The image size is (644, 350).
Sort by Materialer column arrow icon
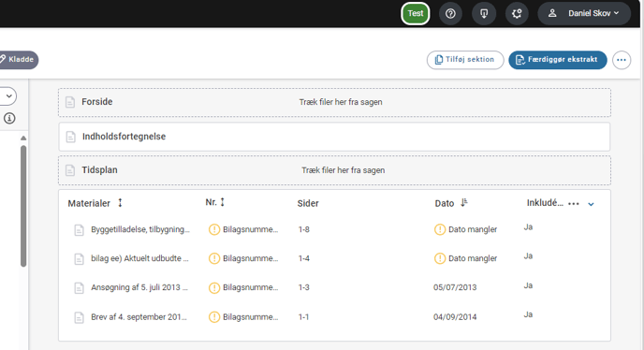point(120,202)
